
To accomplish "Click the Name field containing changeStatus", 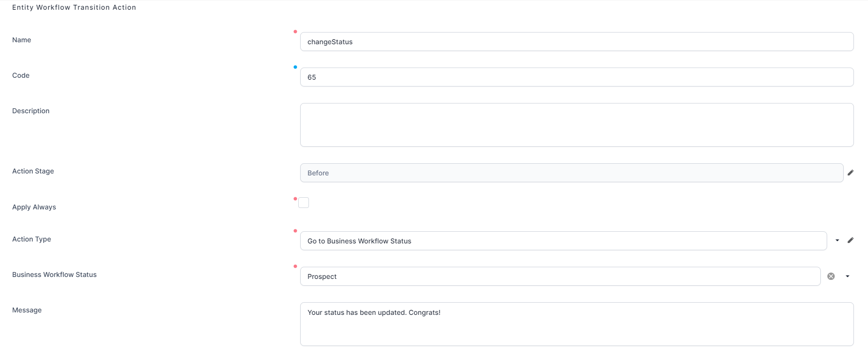I will pos(577,42).
